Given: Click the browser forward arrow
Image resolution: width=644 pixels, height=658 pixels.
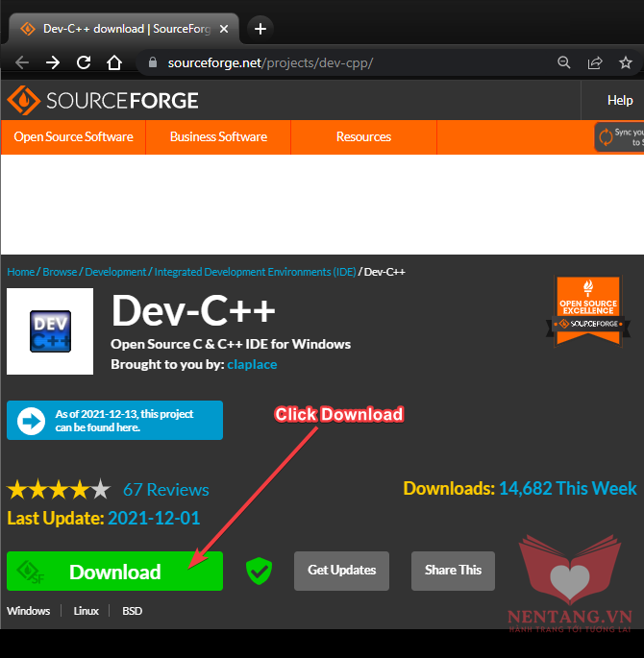Looking at the screenshot, I should click(53, 62).
